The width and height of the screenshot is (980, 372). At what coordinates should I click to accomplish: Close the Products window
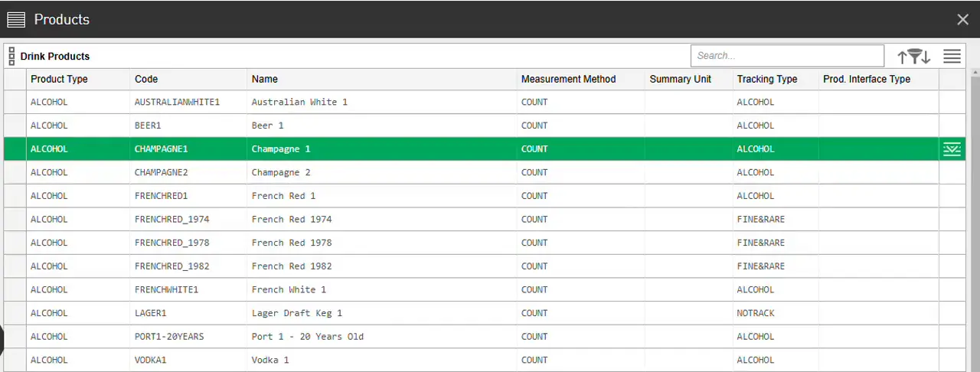963,20
